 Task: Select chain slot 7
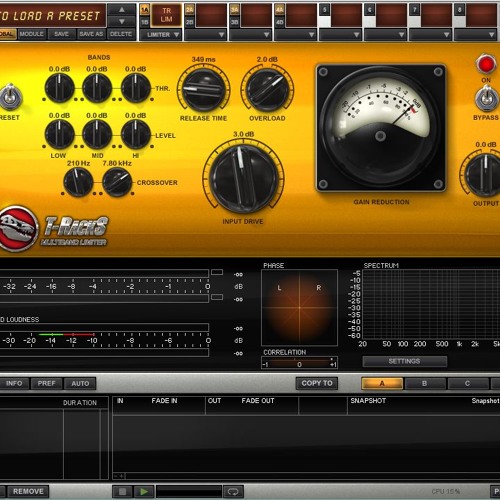pos(415,10)
